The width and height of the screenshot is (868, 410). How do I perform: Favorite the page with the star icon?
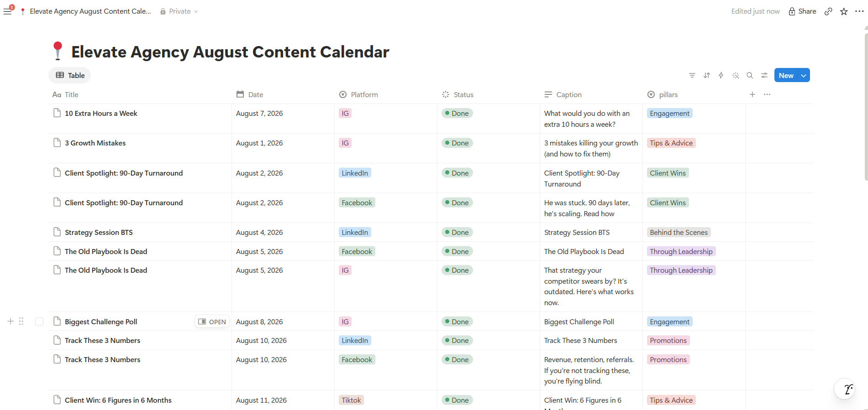pyautogui.click(x=844, y=11)
